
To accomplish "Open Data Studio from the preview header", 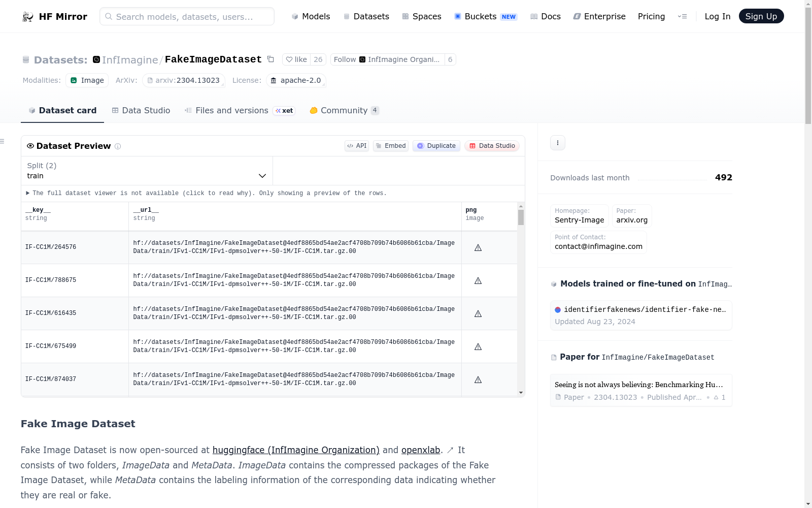I will pyautogui.click(x=492, y=146).
